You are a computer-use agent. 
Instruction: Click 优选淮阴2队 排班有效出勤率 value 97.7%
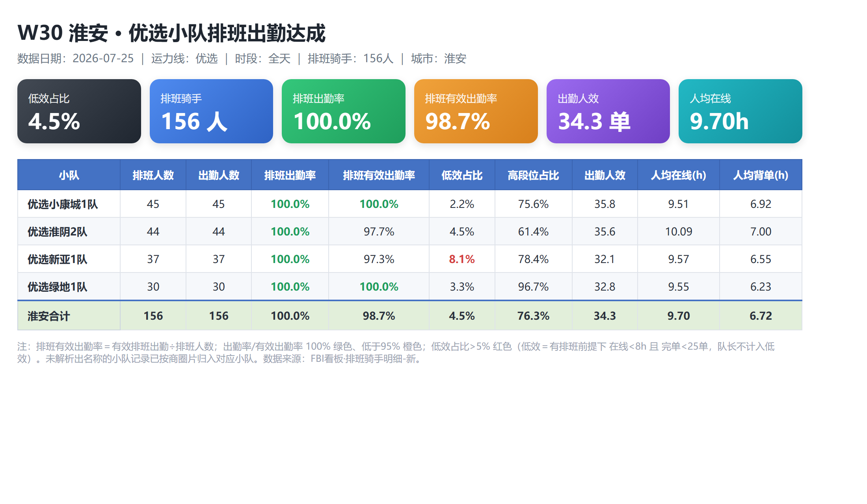tap(379, 232)
